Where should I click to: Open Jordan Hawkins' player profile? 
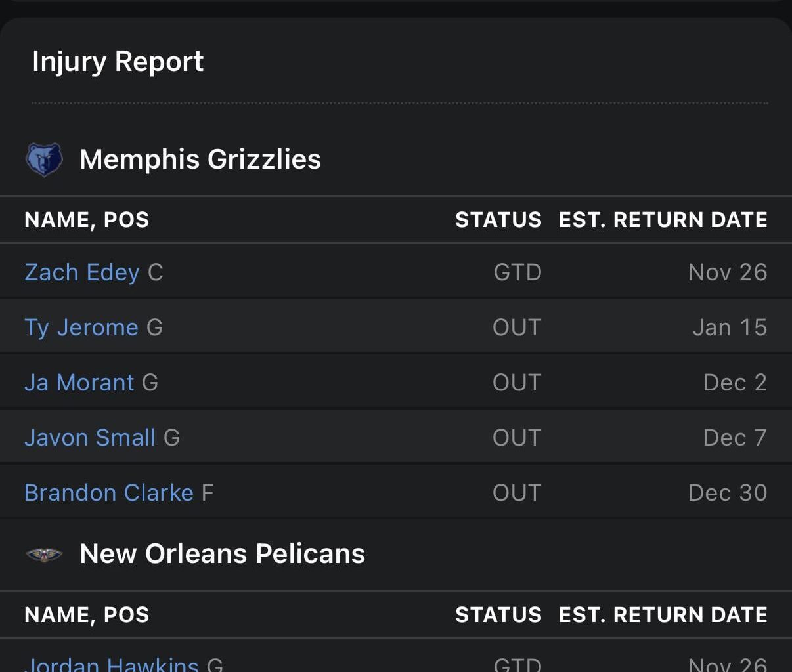tap(112, 664)
